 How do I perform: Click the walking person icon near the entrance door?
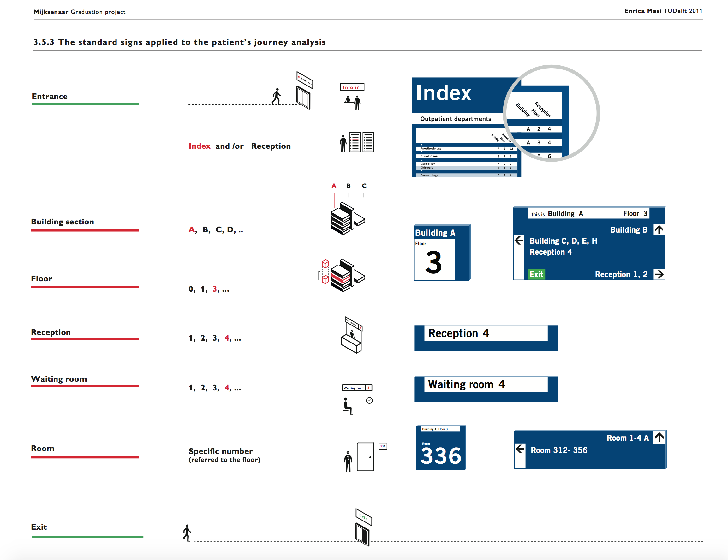pyautogui.click(x=276, y=97)
